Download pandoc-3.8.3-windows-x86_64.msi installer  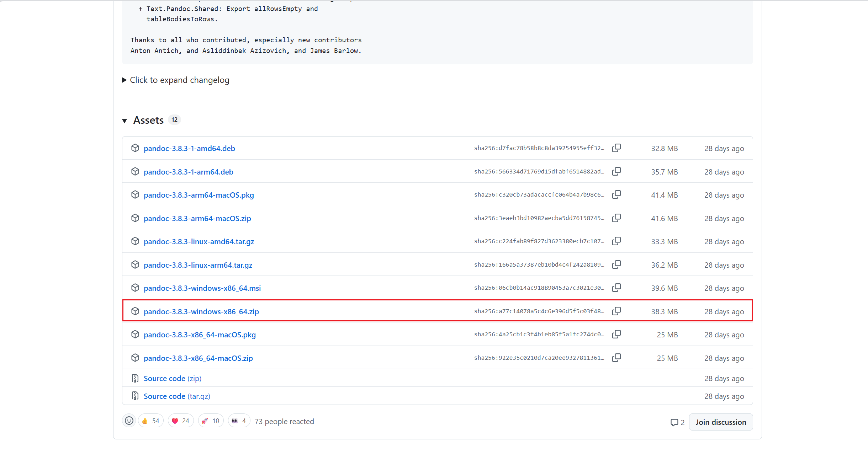[202, 288]
